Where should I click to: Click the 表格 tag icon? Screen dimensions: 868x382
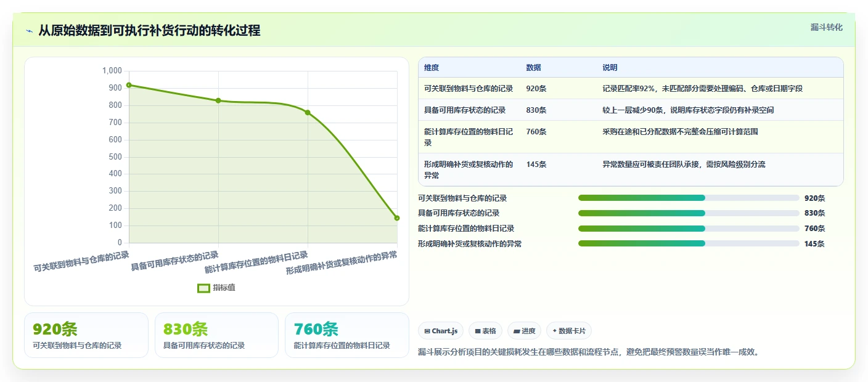[x=478, y=331]
